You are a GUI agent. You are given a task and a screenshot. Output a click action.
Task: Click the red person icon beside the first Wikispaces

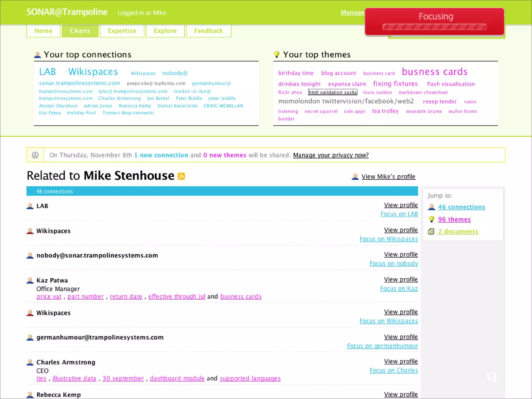coord(30,231)
